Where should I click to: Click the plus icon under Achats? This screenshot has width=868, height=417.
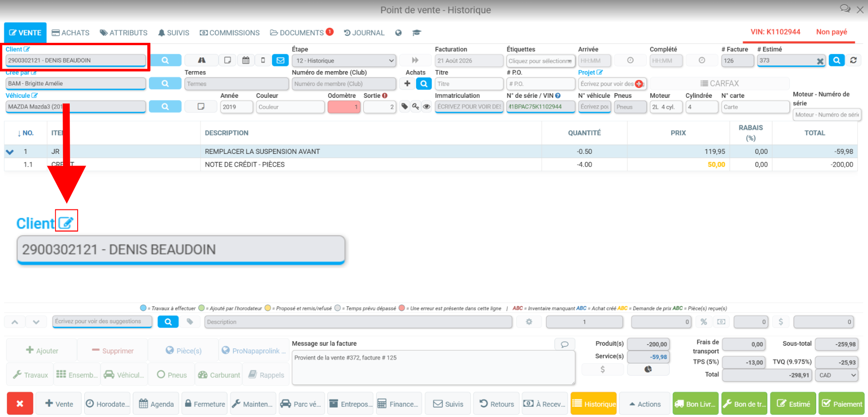coord(407,83)
